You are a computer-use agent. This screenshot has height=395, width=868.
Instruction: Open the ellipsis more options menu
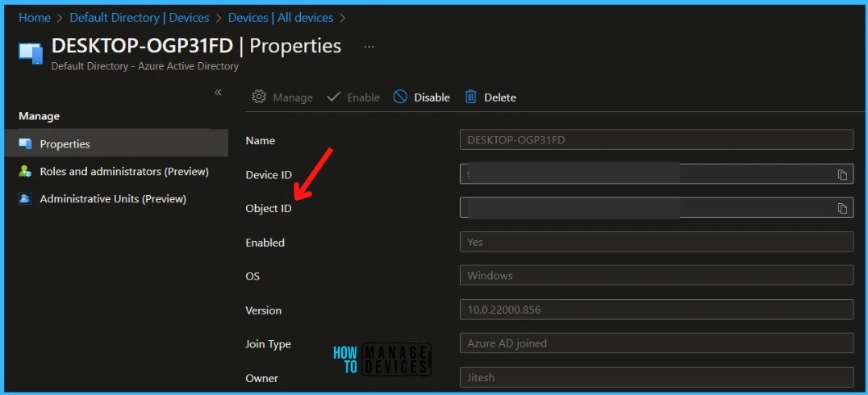tap(369, 47)
